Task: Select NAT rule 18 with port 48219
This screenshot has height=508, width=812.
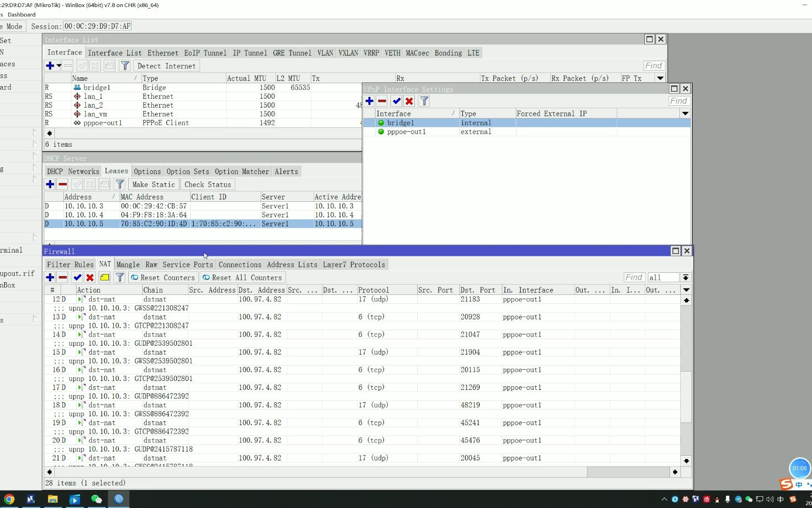Action: (x=362, y=405)
